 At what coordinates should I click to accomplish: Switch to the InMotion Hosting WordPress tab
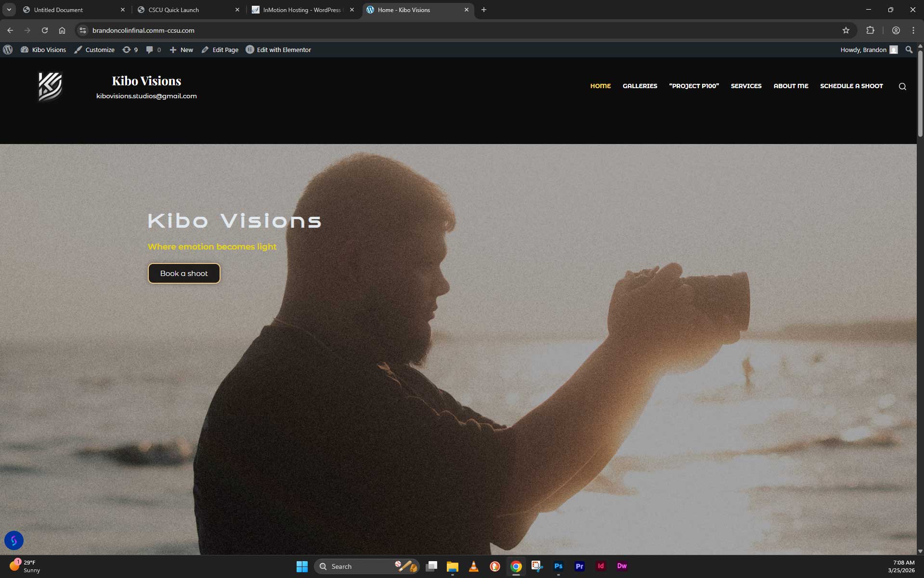[299, 10]
